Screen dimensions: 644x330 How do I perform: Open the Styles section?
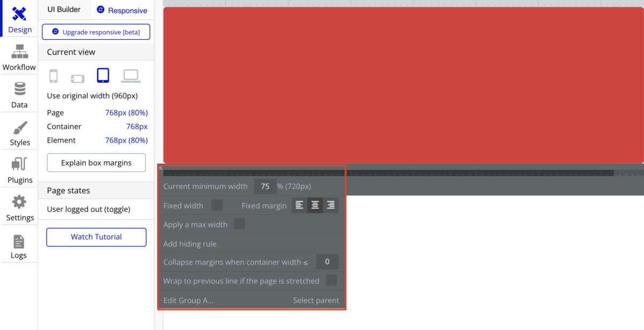click(x=19, y=132)
